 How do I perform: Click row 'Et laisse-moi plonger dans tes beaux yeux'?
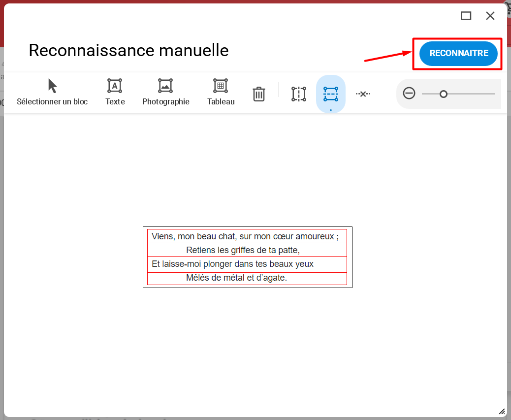click(247, 264)
